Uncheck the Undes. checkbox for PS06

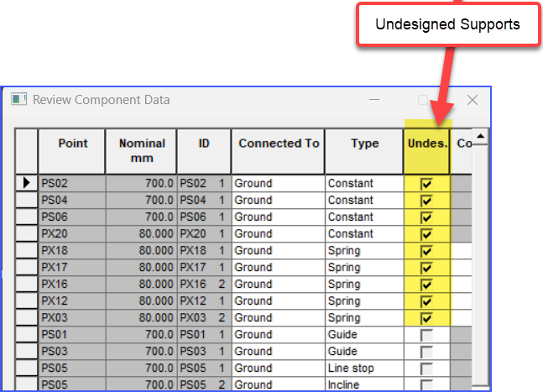point(426,217)
